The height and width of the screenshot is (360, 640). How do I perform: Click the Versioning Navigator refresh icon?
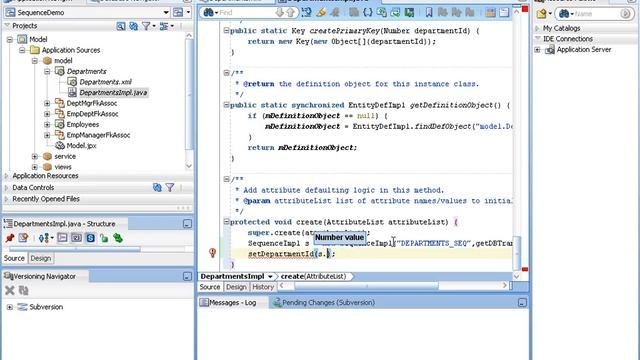pos(24,291)
